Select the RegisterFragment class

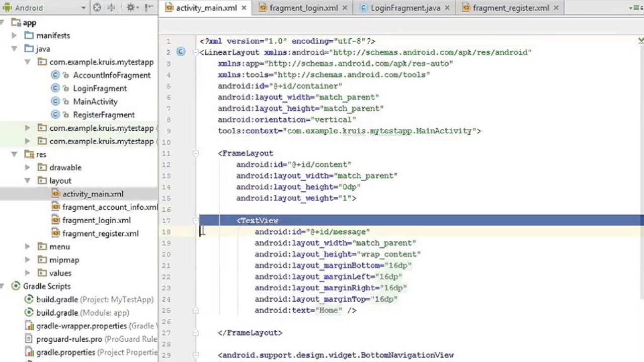point(104,115)
